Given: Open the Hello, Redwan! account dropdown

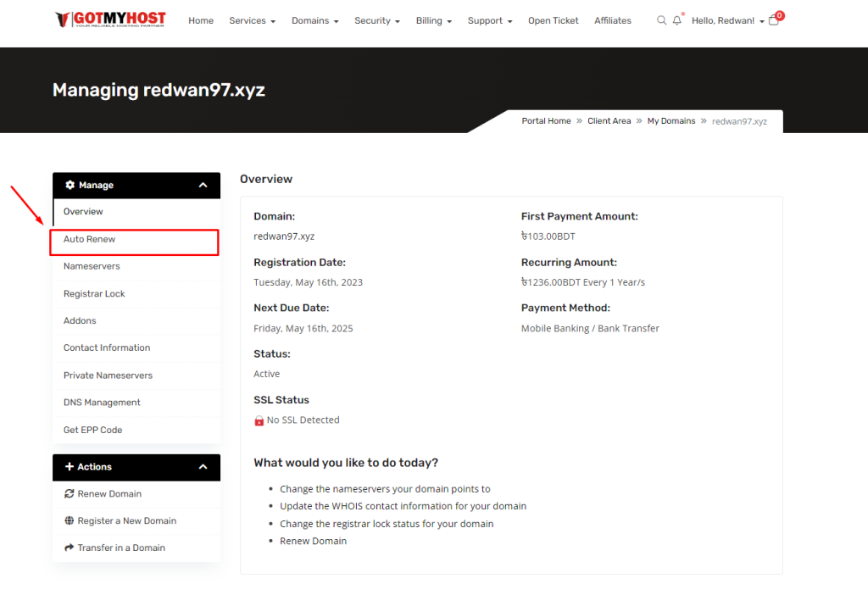Looking at the screenshot, I should point(727,20).
